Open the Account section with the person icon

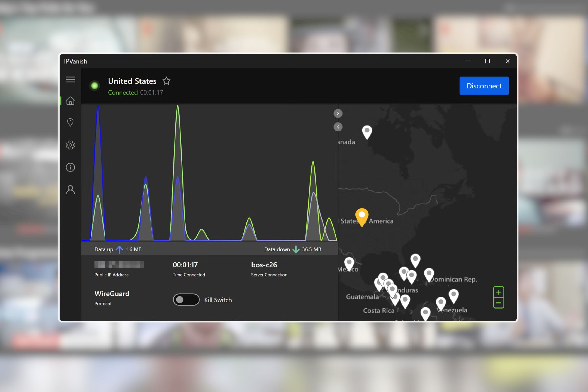pyautogui.click(x=70, y=190)
